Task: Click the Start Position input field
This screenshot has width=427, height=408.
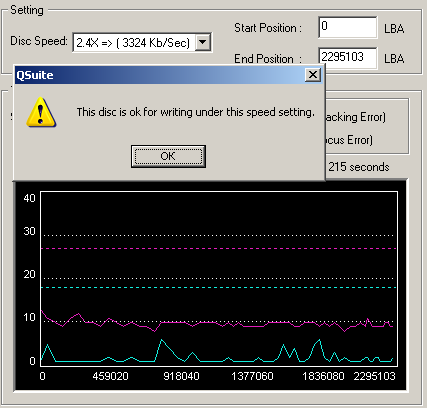Action: coord(348,27)
